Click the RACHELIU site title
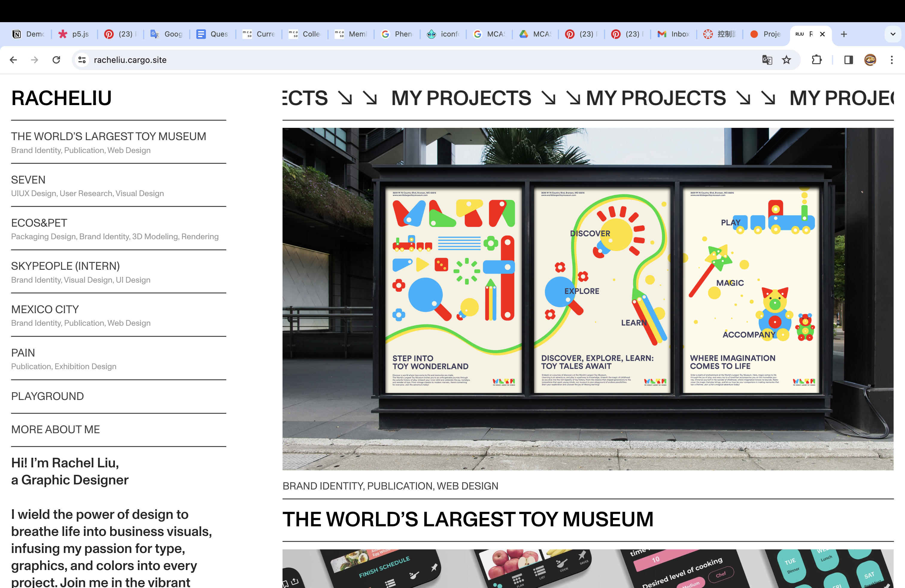This screenshot has width=905, height=588. [62, 98]
